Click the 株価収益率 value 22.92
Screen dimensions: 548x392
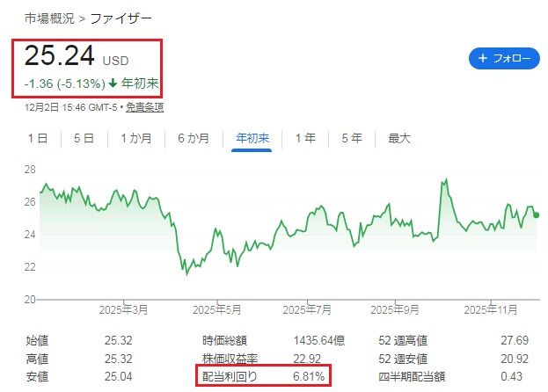click(307, 359)
